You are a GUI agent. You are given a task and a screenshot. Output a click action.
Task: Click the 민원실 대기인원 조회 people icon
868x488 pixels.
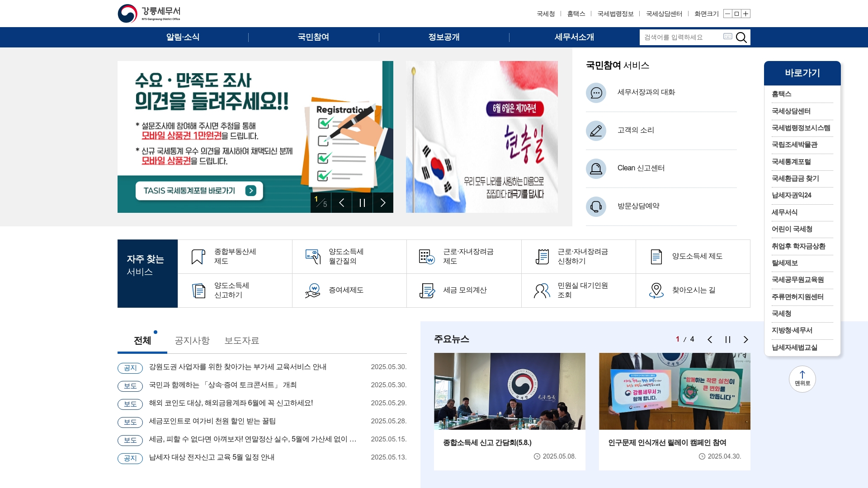542,291
